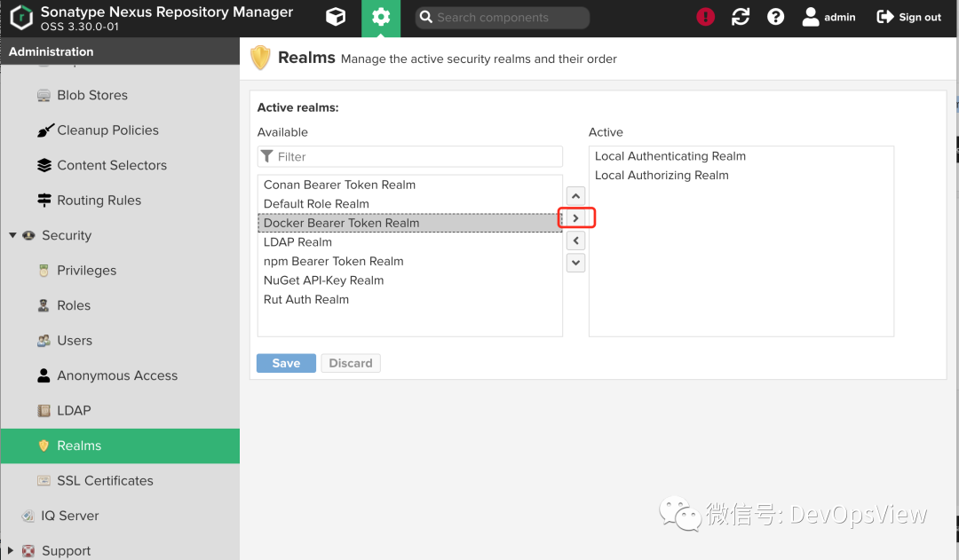Image resolution: width=959 pixels, height=560 pixels.
Task: Click the Sign out button
Action: point(908,17)
